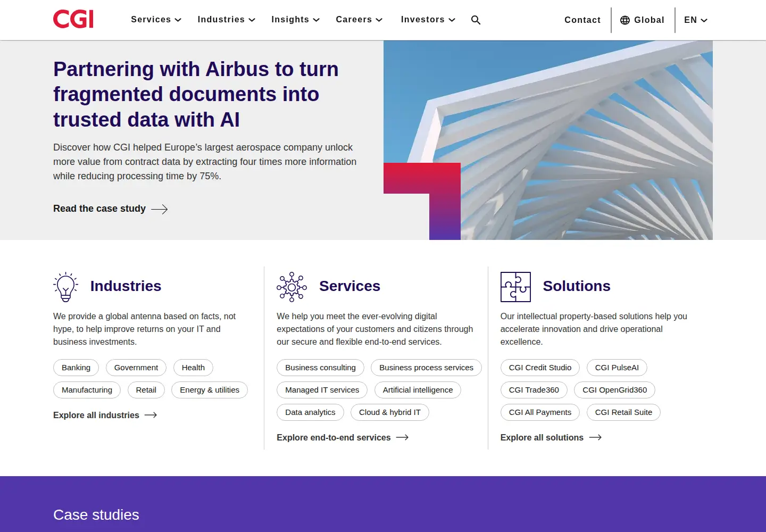The width and height of the screenshot is (766, 532).
Task: Expand the Investors navigation menu
Action: pos(428,20)
